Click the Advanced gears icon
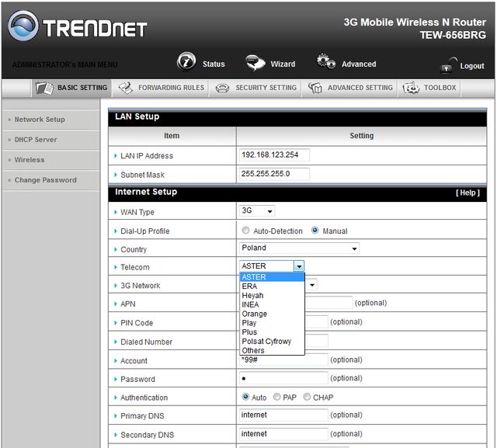 coord(326,61)
